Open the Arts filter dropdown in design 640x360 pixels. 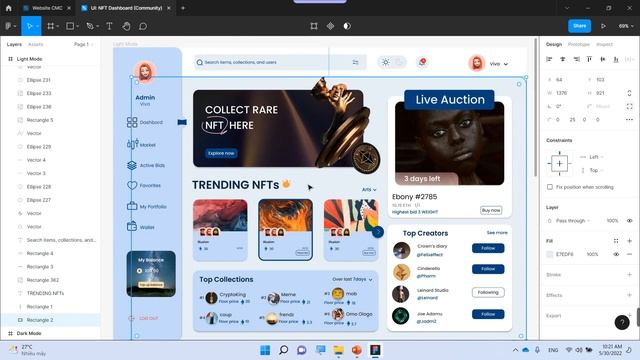(x=369, y=189)
